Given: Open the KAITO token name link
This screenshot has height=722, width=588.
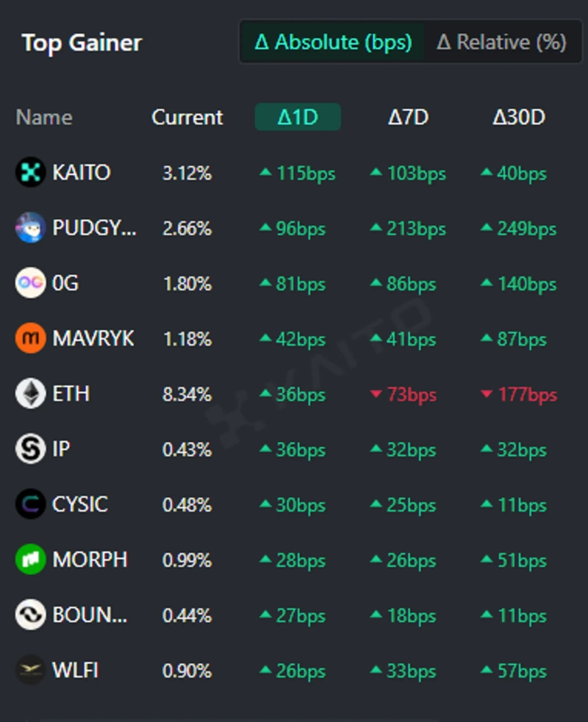Looking at the screenshot, I should (81, 173).
